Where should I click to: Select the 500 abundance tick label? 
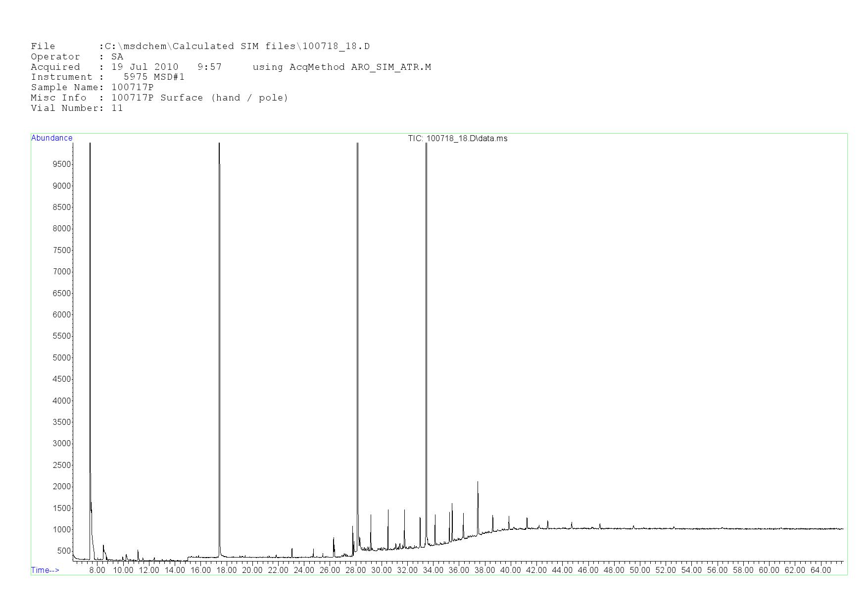pyautogui.click(x=64, y=551)
